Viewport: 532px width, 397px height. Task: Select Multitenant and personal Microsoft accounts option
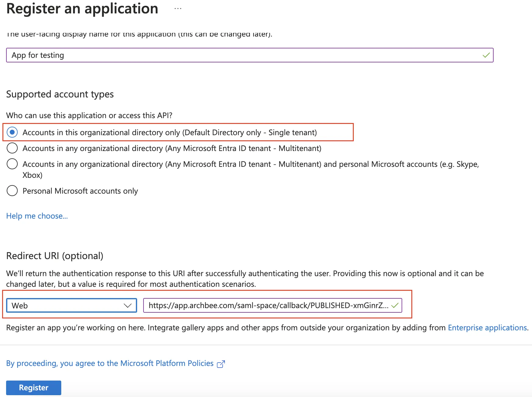[12, 164]
